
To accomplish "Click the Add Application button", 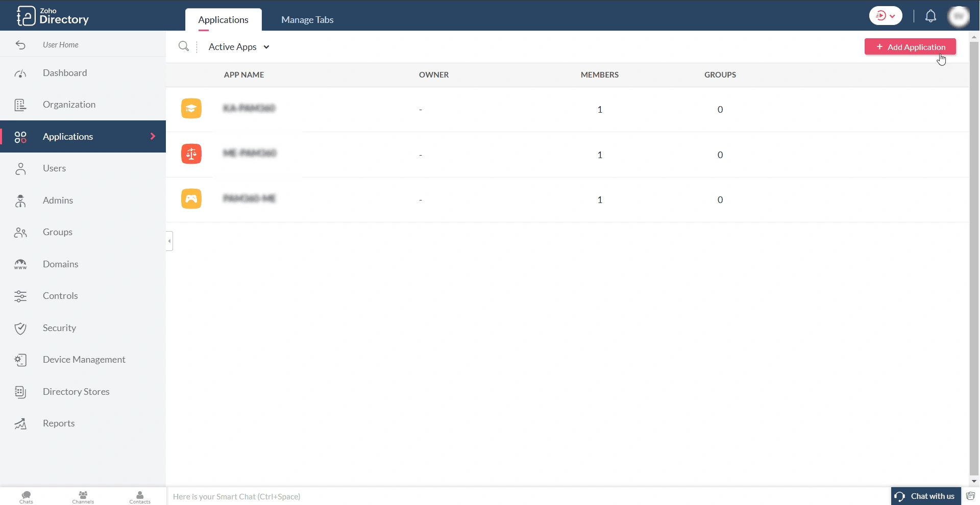I will click(910, 46).
